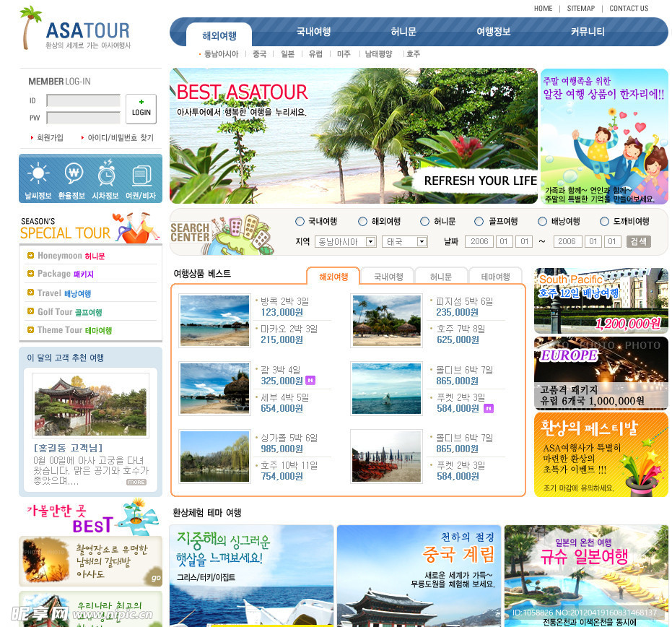Screen dimensions: 672x627
Task: Click the MORE button in customer review
Action: pos(136,483)
